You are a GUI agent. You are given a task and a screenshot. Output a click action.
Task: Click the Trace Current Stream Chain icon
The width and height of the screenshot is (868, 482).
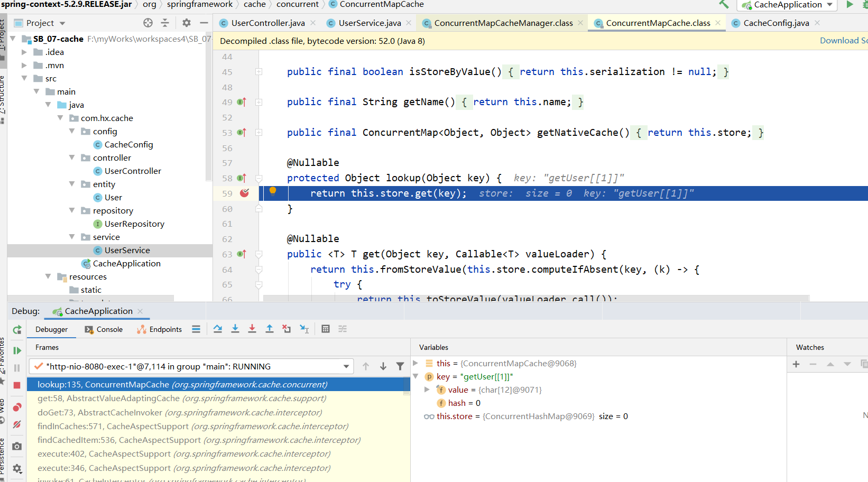tap(343, 329)
